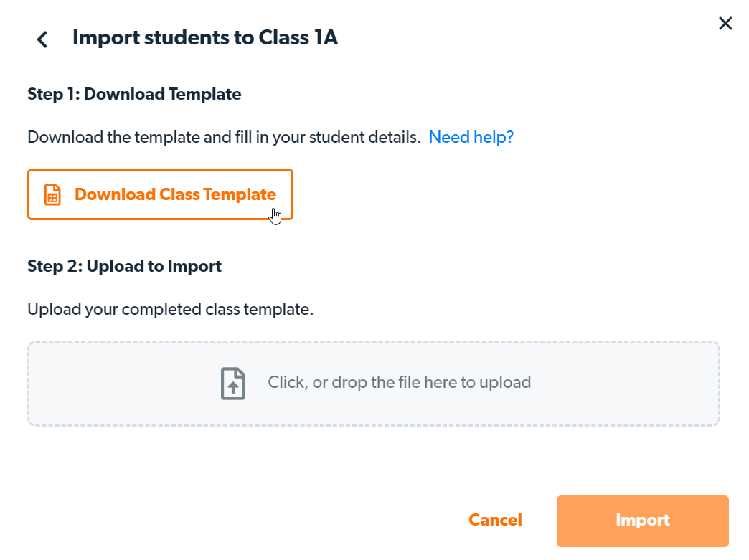Click the spreadsheet icon in the download button
The image size is (749, 560).
pos(52,195)
